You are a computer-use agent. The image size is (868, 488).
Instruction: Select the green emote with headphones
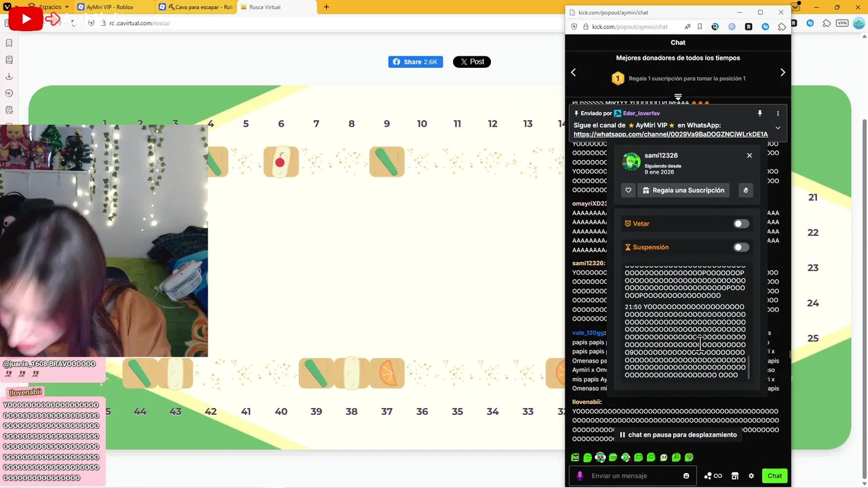point(600,457)
